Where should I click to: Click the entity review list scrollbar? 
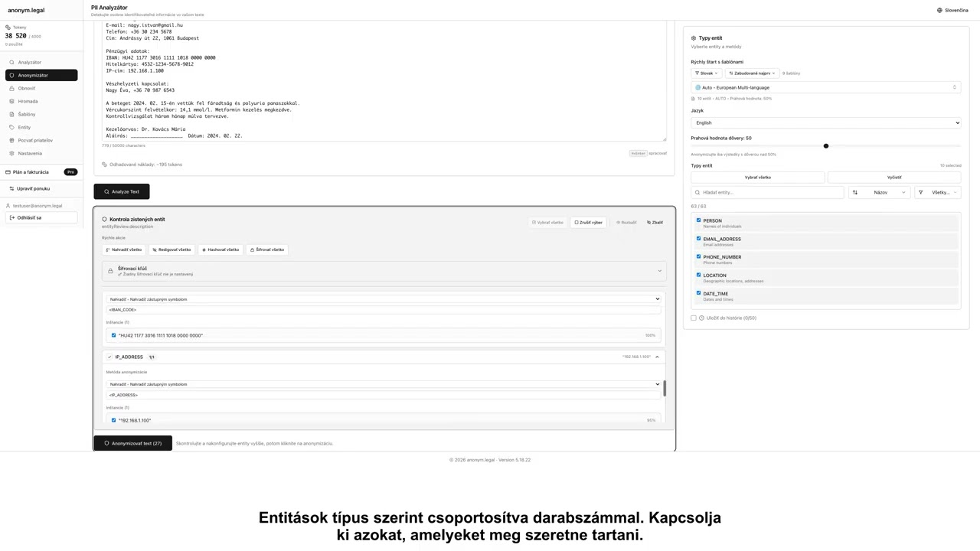click(665, 388)
